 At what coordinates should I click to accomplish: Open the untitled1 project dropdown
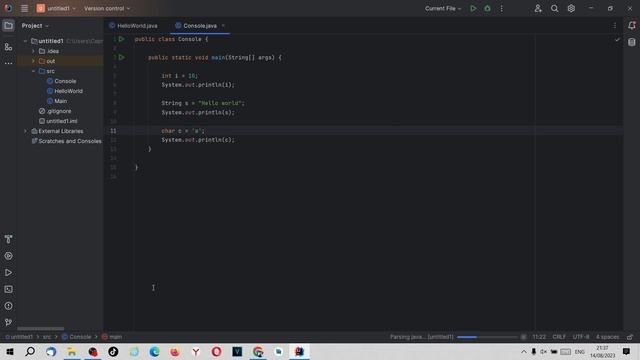click(56, 8)
